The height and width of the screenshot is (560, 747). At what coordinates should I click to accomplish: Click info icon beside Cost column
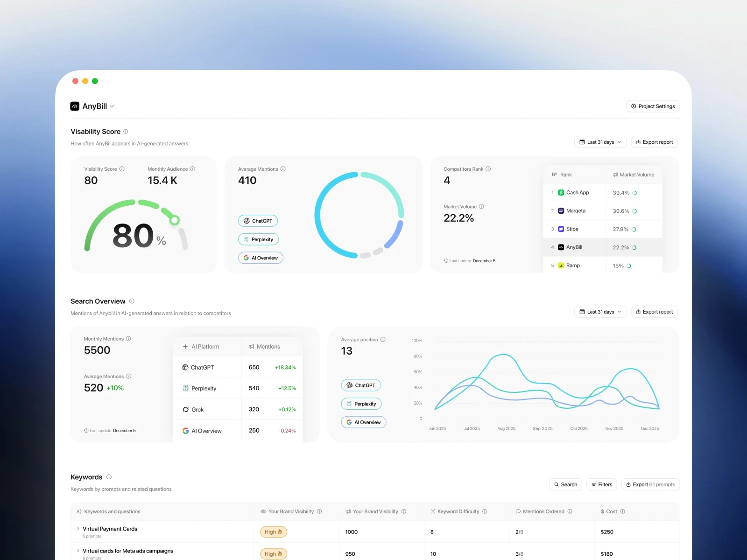(x=623, y=511)
